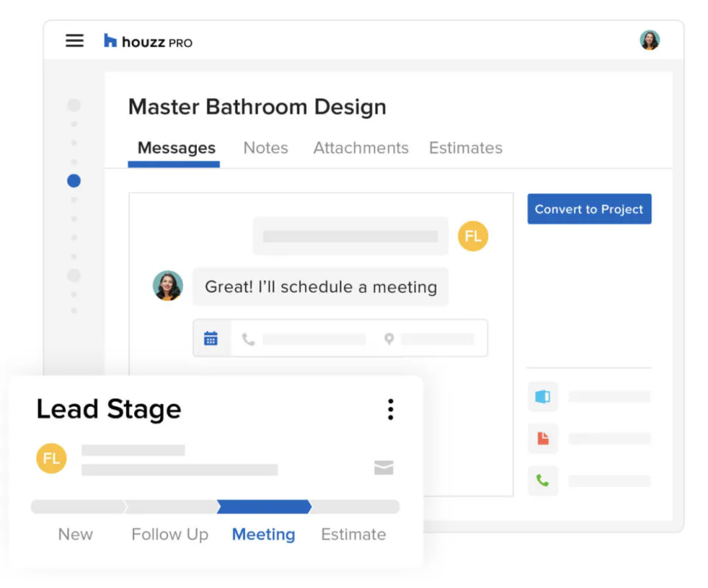This screenshot has height=588, width=708.
Task: Click the FL avatar badge in the conversation
Action: pyautogui.click(x=473, y=236)
